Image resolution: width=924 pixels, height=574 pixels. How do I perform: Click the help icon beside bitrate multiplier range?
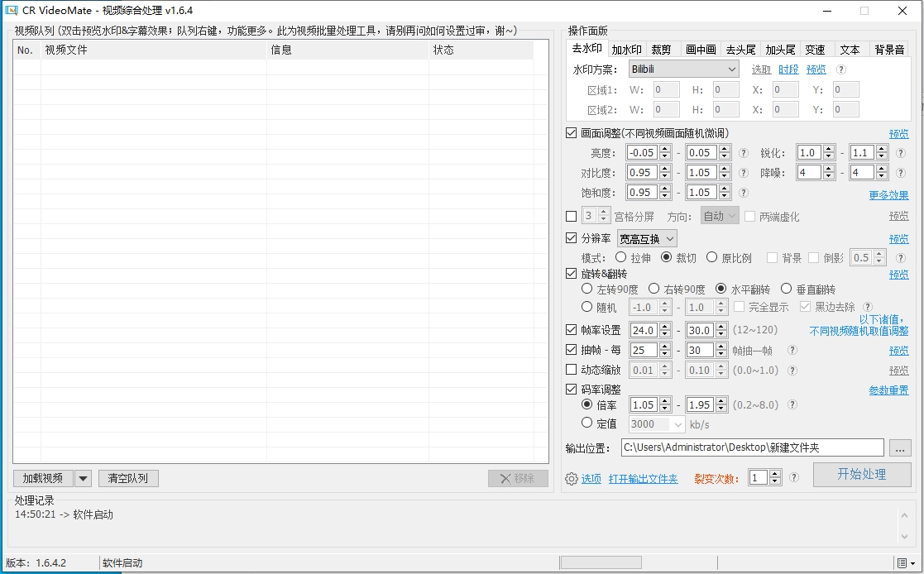point(792,405)
